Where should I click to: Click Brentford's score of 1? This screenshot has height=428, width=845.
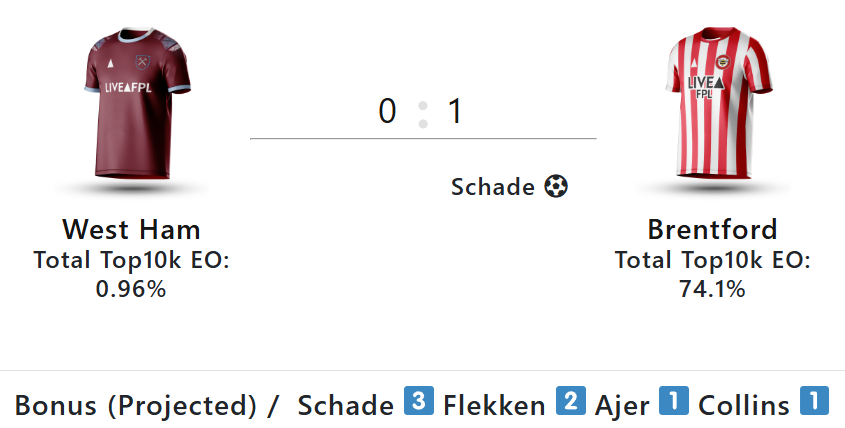click(x=455, y=112)
